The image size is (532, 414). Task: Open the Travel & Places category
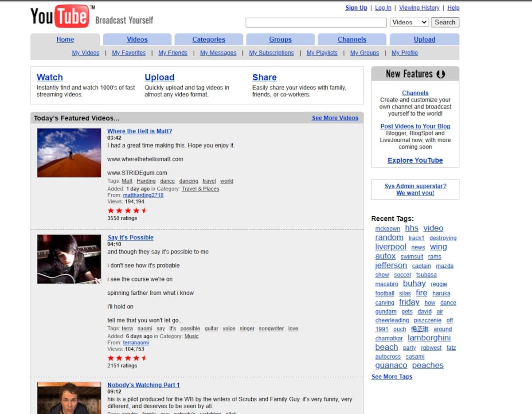200,189
